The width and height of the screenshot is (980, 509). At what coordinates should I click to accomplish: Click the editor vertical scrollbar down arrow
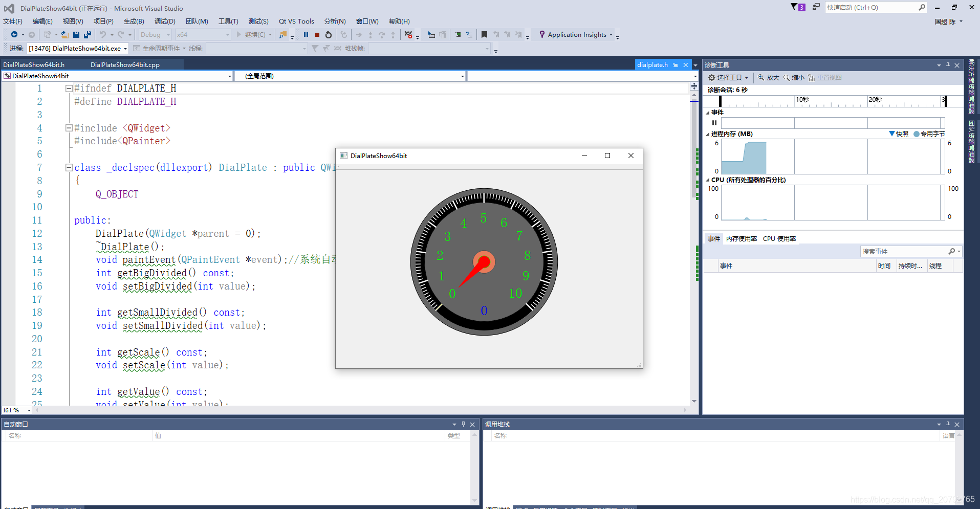click(x=694, y=402)
